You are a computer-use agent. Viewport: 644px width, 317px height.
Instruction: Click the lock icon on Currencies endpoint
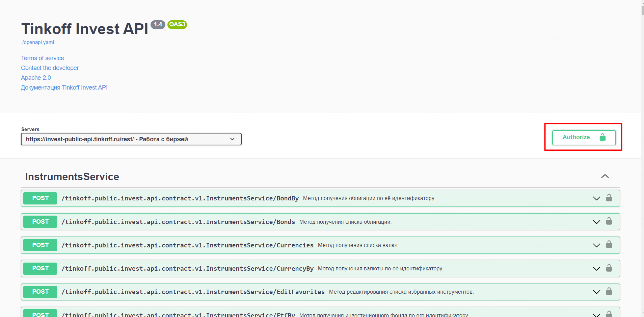[x=609, y=245]
